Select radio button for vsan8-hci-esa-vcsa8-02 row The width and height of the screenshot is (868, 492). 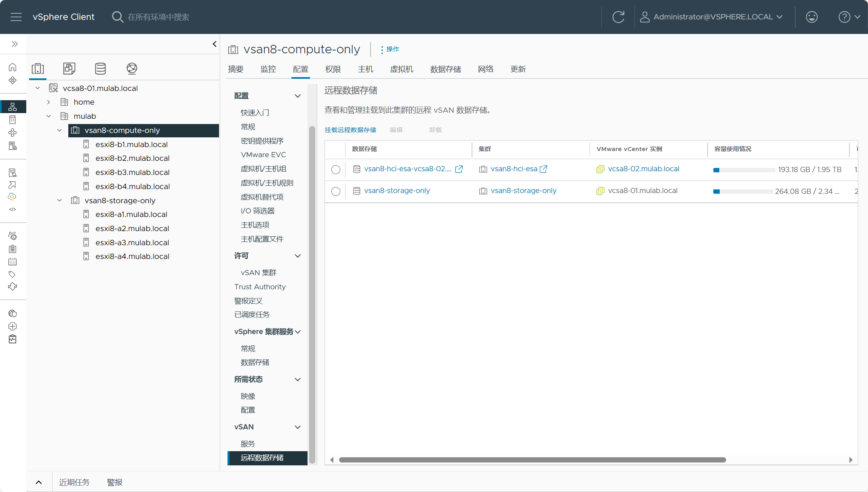tap(336, 170)
